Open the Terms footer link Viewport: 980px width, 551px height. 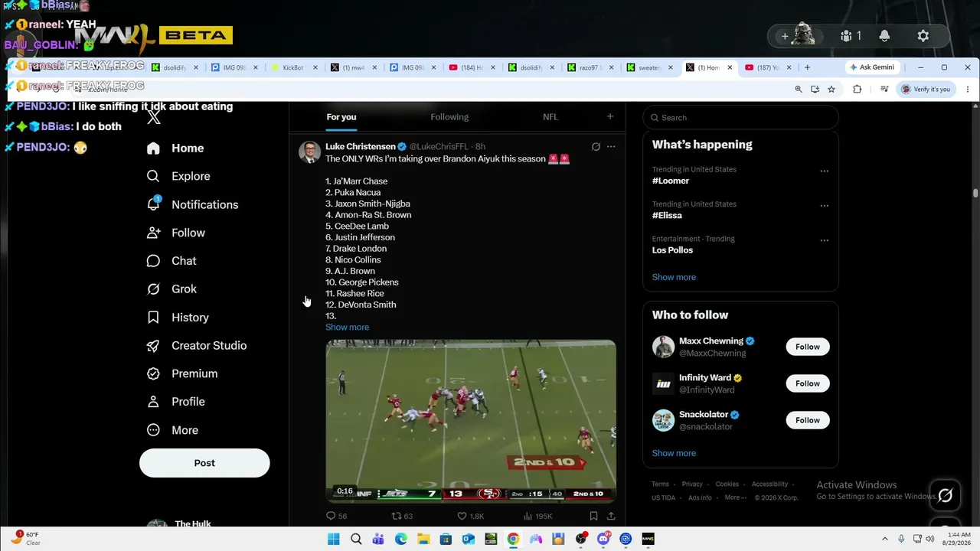pyautogui.click(x=660, y=484)
